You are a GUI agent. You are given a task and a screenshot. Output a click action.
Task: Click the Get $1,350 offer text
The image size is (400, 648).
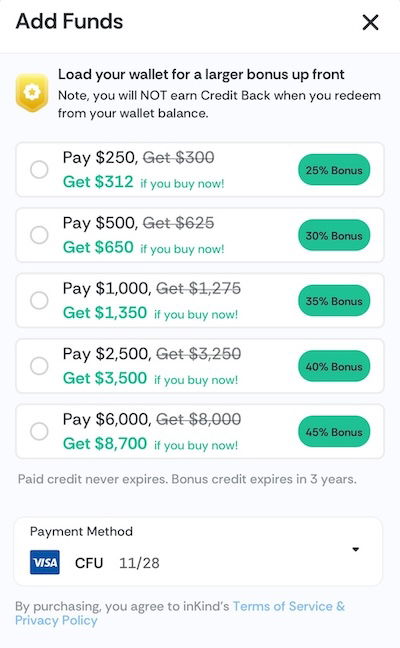(105, 312)
